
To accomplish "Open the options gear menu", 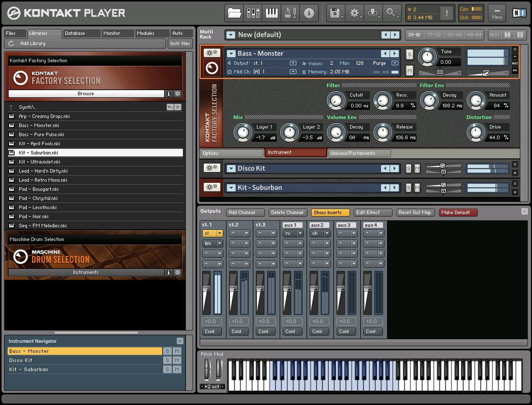I will [x=355, y=13].
